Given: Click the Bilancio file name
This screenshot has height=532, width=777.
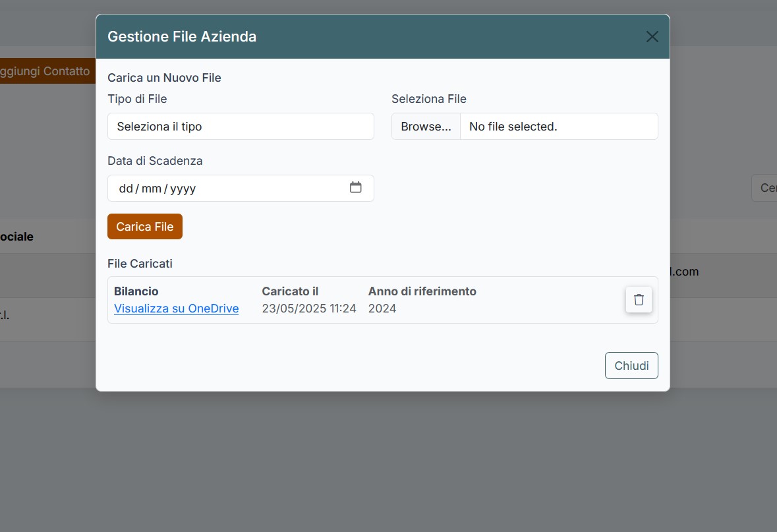Looking at the screenshot, I should coord(136,291).
